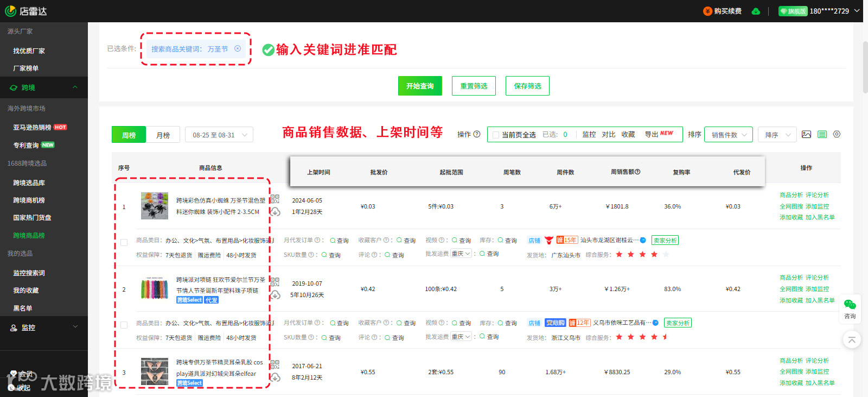The image size is (868, 397).
Task: Open elf ear product thumbnail
Action: [155, 371]
